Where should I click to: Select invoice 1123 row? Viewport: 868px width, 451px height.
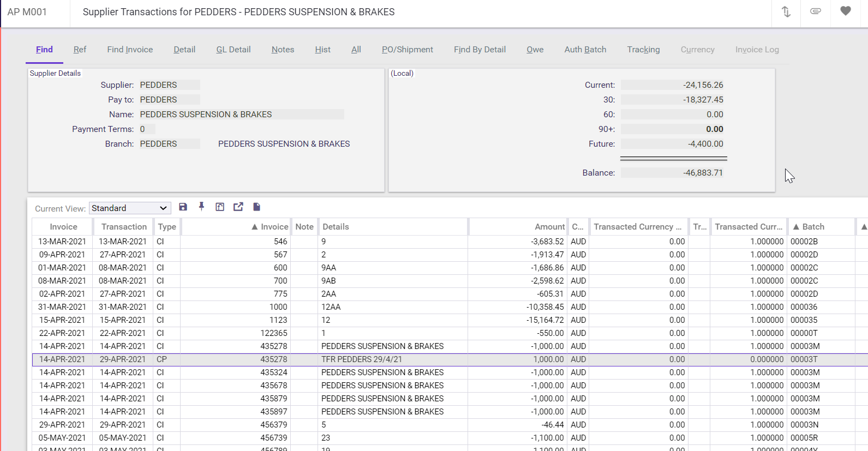pos(450,320)
